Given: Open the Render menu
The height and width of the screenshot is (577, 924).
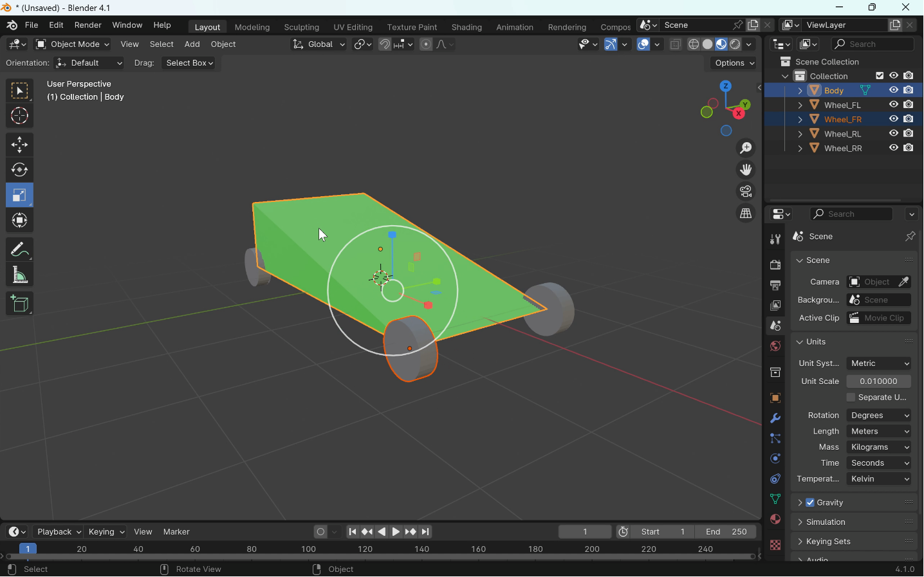Looking at the screenshot, I should coord(88,26).
